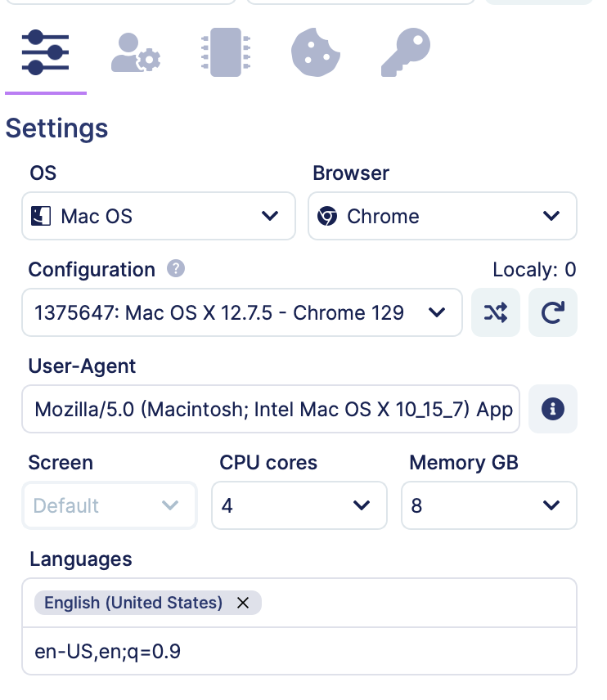The height and width of the screenshot is (700, 607).
Task: Click into the User-Agent text field
Action: (271, 409)
